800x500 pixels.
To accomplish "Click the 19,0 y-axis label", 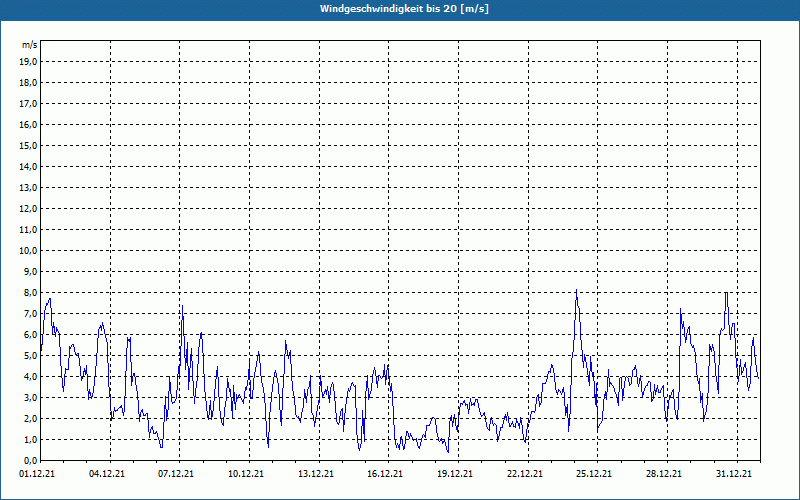I will pyautogui.click(x=28, y=62).
